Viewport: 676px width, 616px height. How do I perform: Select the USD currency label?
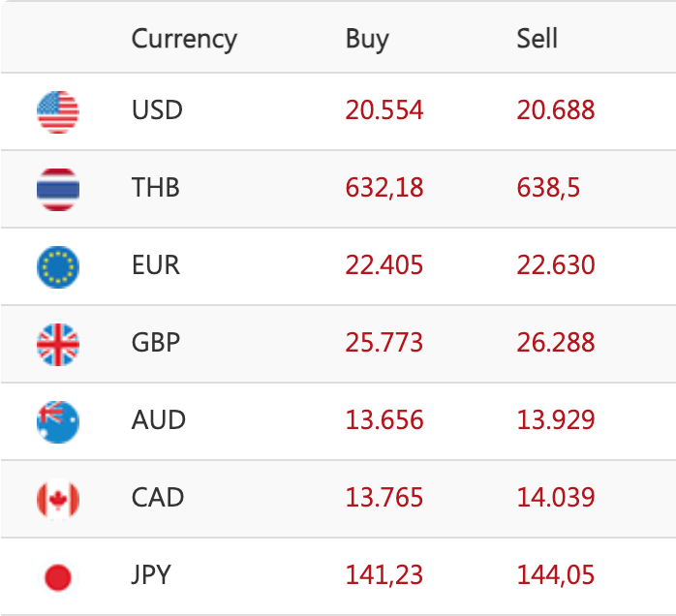[x=157, y=110]
